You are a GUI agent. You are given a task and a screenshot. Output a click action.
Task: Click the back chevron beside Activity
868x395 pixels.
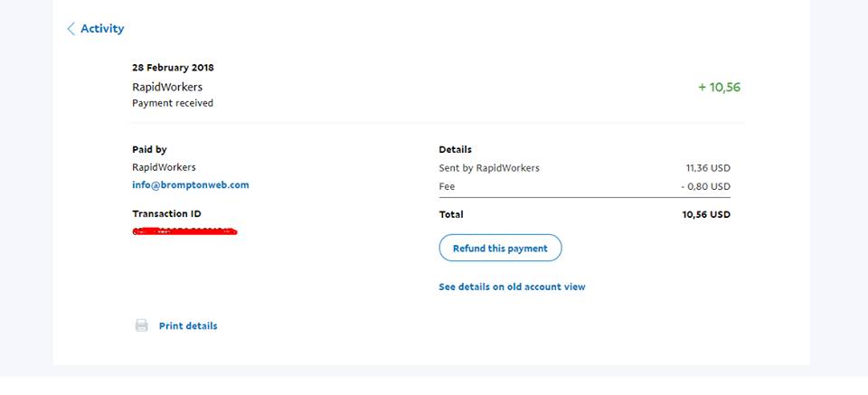71,29
